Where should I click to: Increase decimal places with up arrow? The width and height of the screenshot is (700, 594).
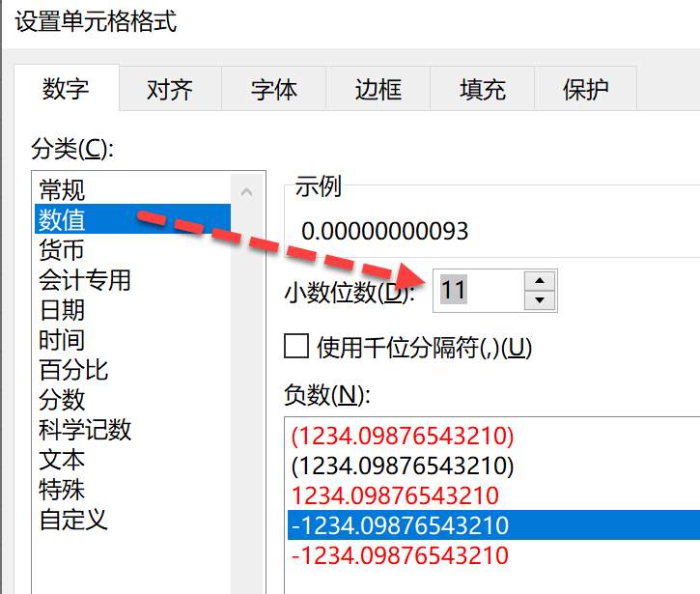point(540,281)
